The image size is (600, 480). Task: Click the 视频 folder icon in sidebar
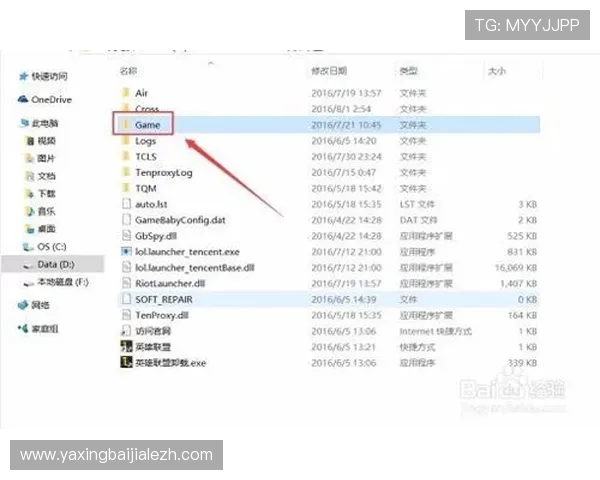(30, 141)
